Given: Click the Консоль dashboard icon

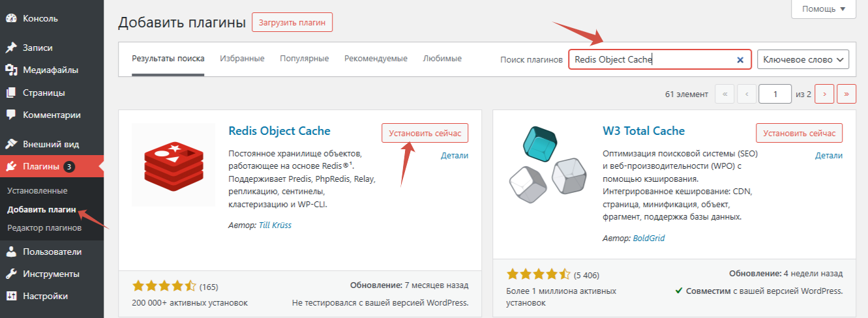Looking at the screenshot, I should (x=11, y=18).
